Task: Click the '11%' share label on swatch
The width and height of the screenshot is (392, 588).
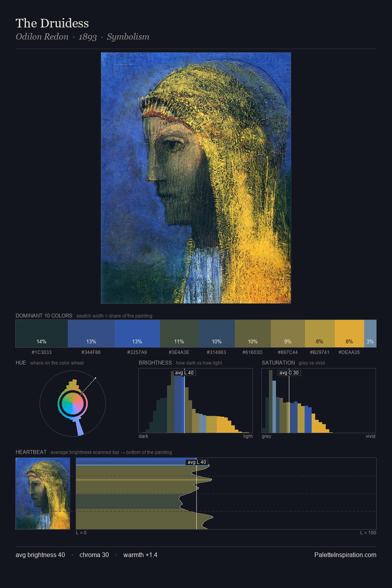Action: (x=179, y=341)
